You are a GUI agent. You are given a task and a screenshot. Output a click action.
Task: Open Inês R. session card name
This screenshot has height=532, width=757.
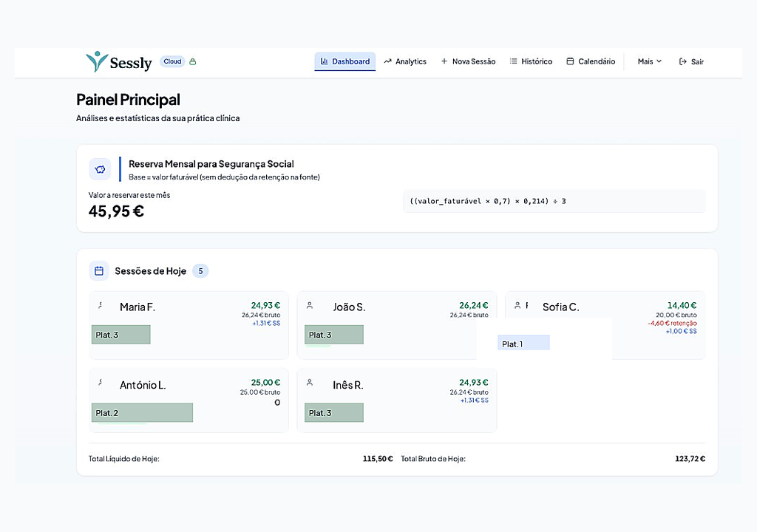(x=348, y=385)
